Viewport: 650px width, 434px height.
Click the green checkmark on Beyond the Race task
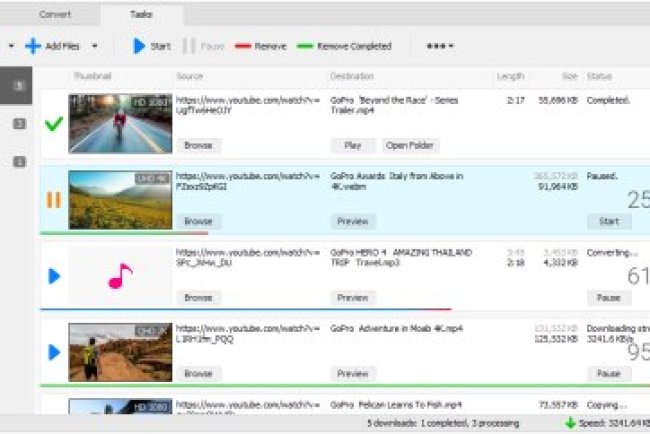54,124
